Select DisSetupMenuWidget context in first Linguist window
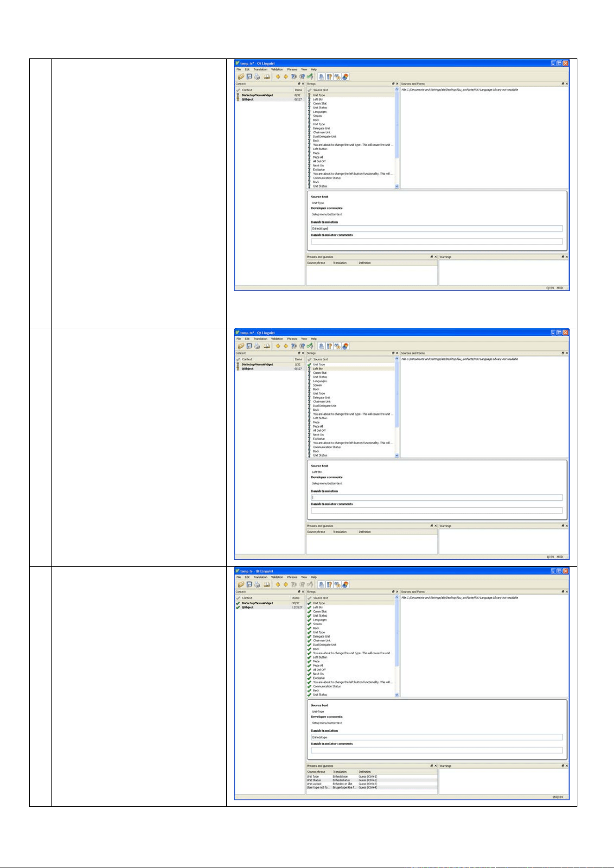Screen dimensions: 614x868 pyautogui.click(x=269, y=95)
